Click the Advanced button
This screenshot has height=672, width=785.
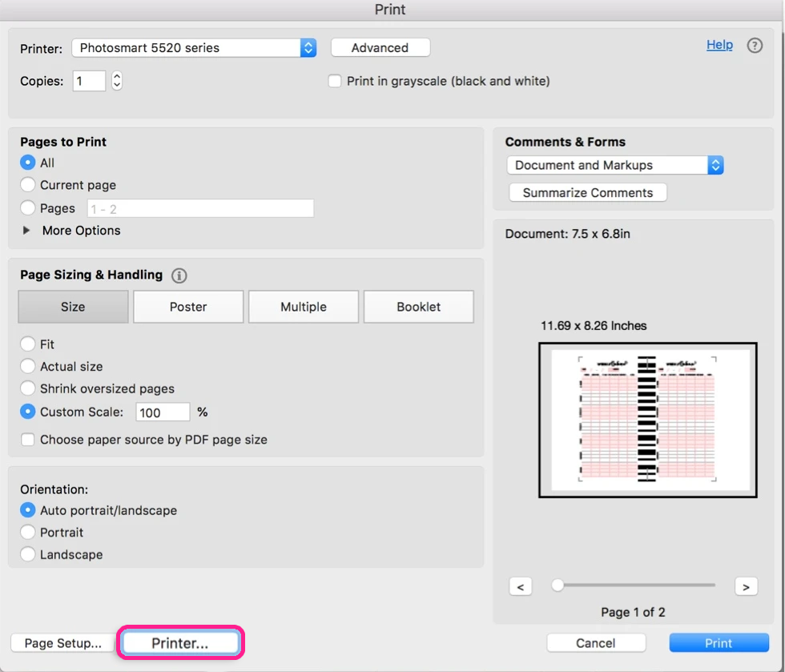[380, 48]
